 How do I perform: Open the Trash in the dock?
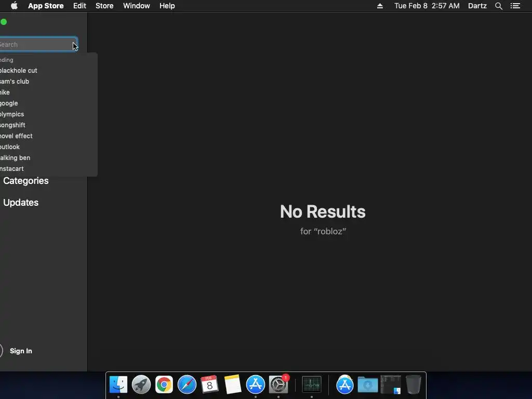coord(413,384)
